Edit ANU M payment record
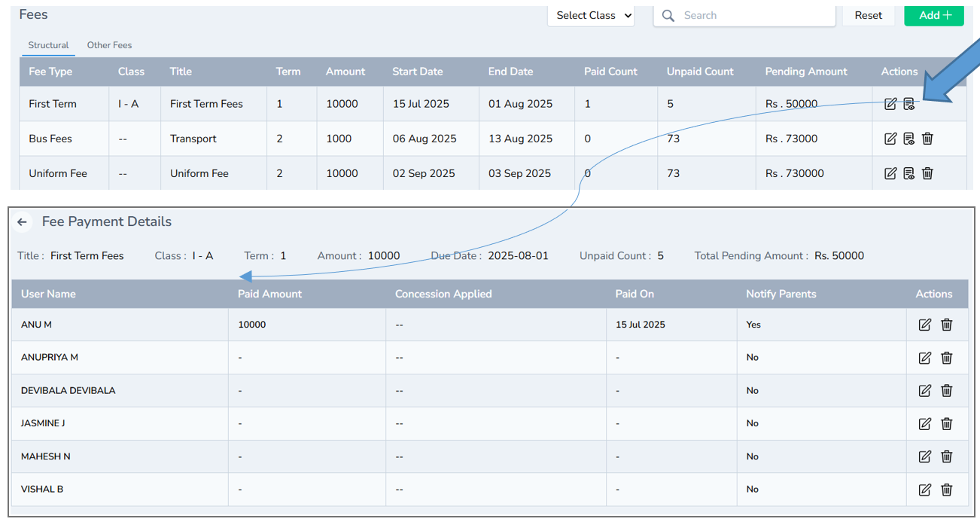 (925, 325)
